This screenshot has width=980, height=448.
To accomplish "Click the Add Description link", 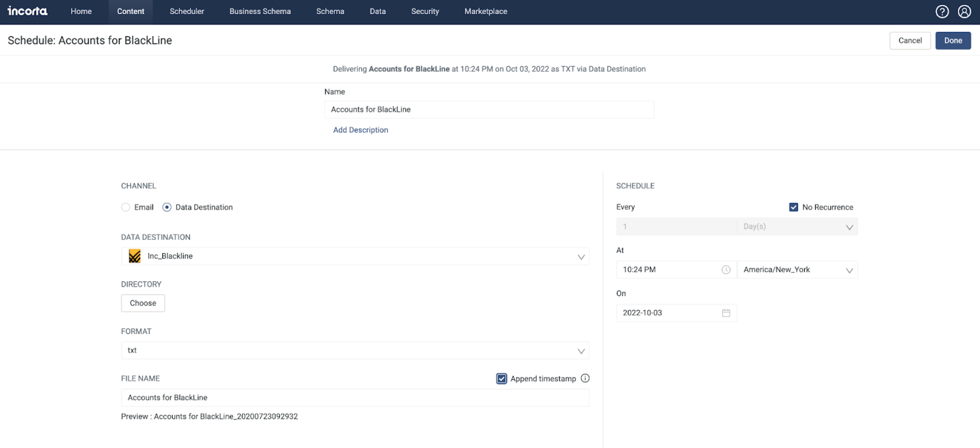I will coord(360,130).
